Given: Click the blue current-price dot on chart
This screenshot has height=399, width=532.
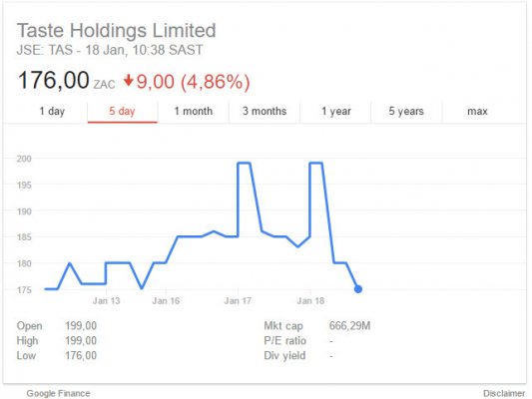Looking at the screenshot, I should 358,289.
